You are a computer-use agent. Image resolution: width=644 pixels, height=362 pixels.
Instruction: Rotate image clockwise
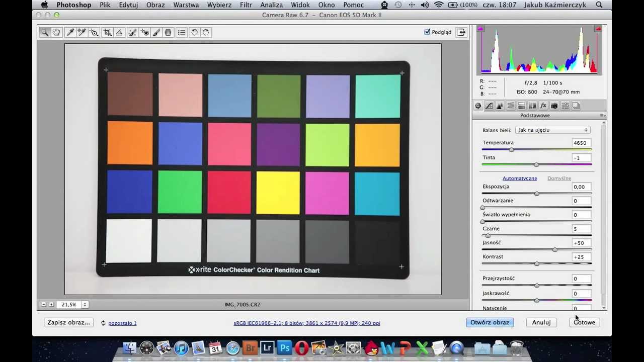[206, 32]
